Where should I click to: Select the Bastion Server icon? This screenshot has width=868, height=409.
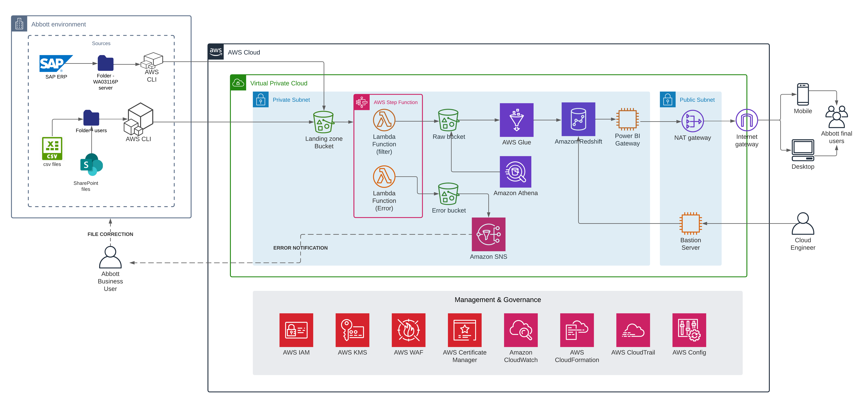click(691, 223)
